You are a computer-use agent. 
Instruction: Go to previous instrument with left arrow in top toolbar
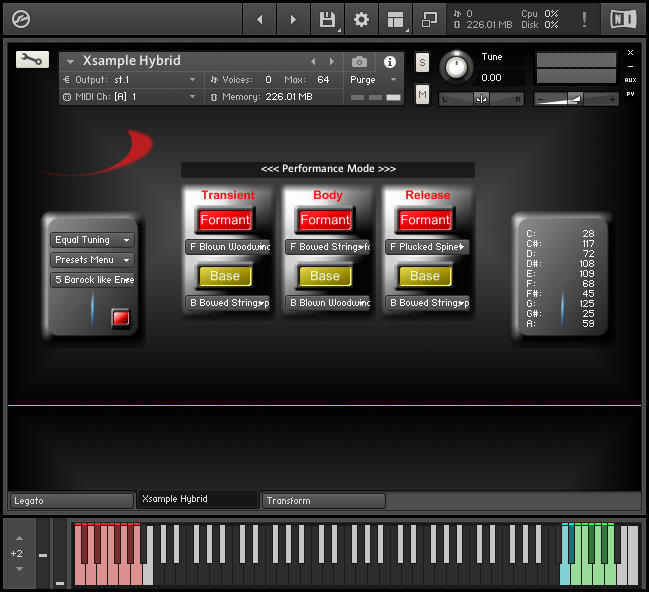[x=260, y=19]
